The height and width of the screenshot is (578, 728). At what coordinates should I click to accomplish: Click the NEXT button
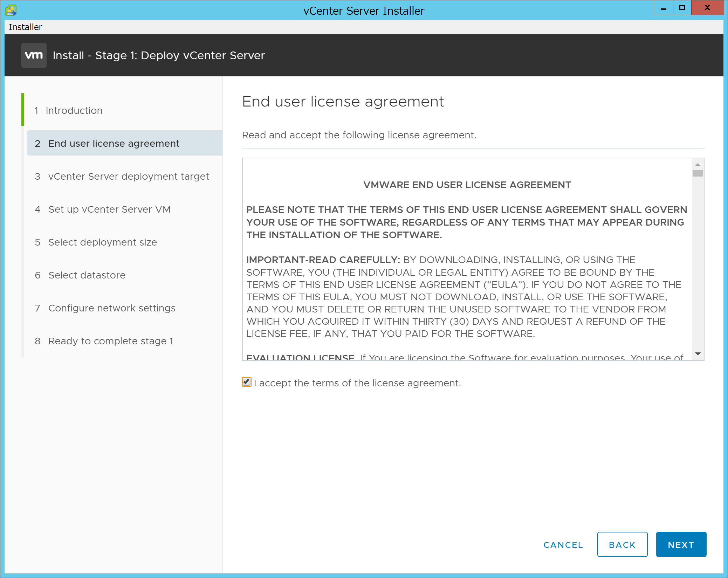click(681, 545)
